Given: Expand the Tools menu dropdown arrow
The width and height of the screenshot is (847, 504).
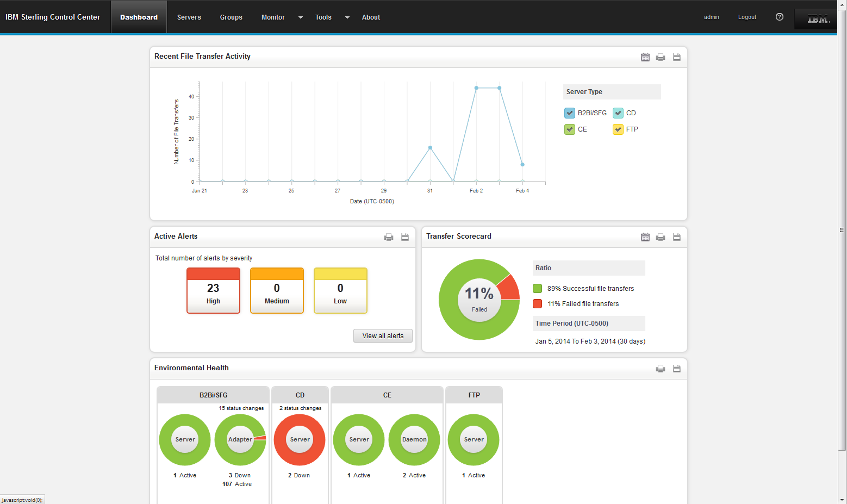Looking at the screenshot, I should 347,17.
